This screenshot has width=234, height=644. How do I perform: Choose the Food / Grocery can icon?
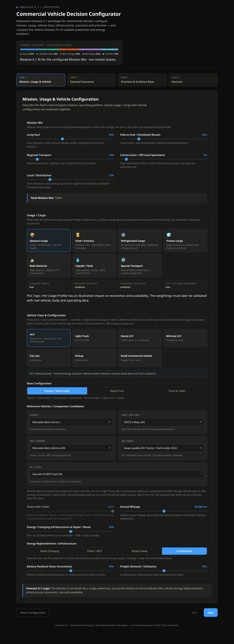[78, 235]
